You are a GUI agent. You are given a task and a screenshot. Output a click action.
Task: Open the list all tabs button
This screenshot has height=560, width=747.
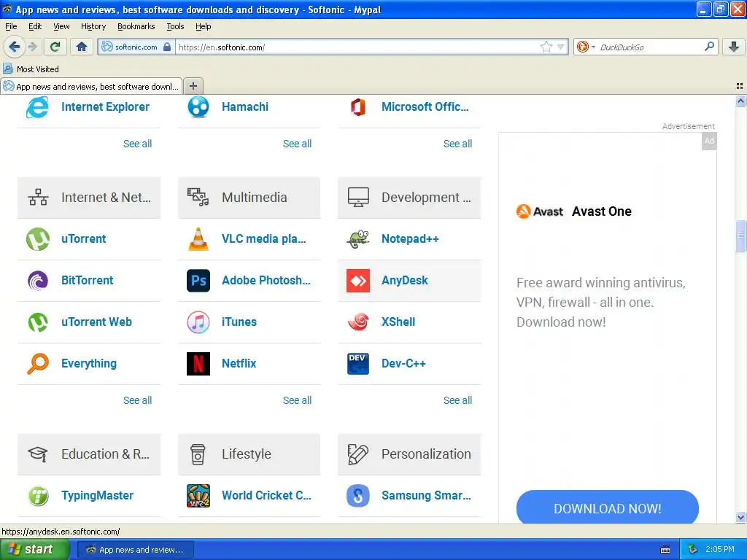click(x=740, y=86)
